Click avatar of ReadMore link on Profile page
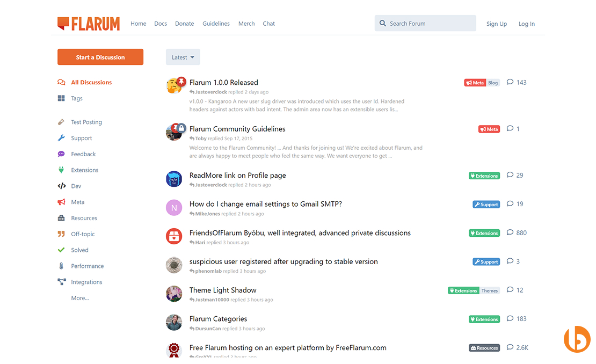The image size is (596, 364). (x=174, y=179)
